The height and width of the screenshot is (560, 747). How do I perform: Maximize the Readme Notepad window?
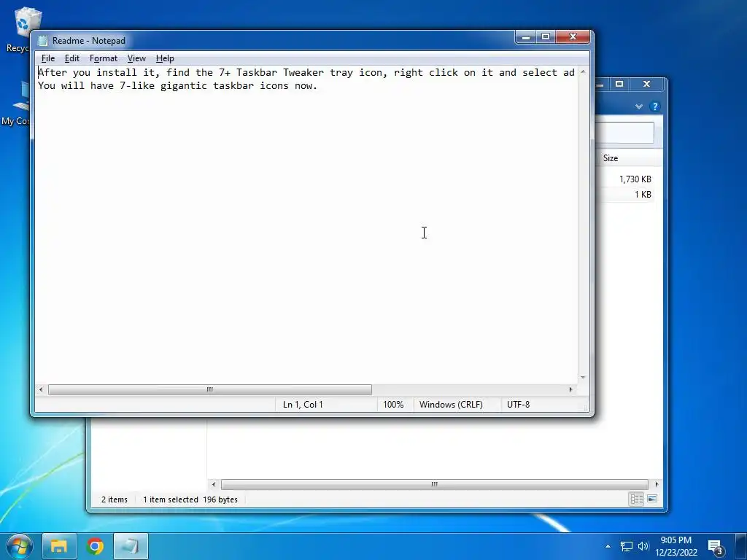click(546, 37)
